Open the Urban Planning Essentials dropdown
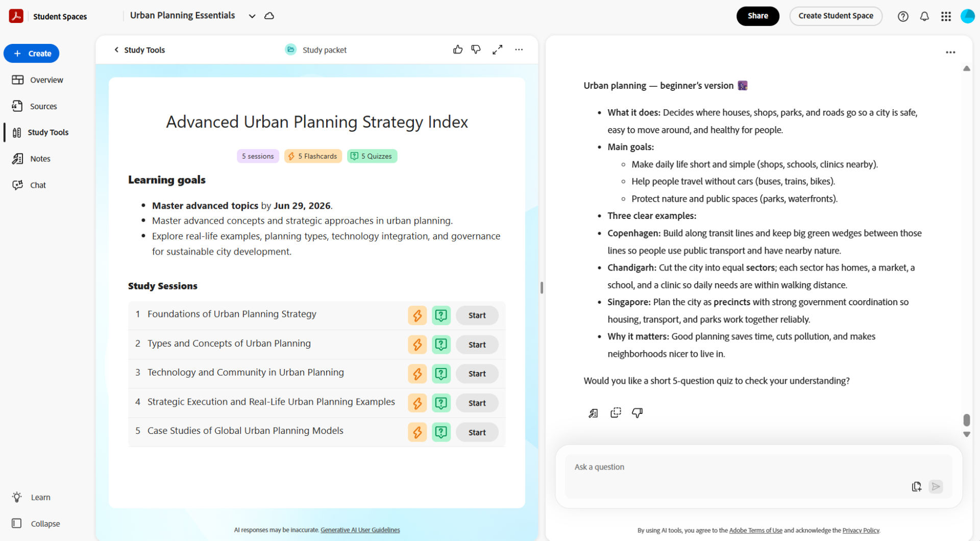Image resolution: width=980 pixels, height=541 pixels. [x=252, y=16]
